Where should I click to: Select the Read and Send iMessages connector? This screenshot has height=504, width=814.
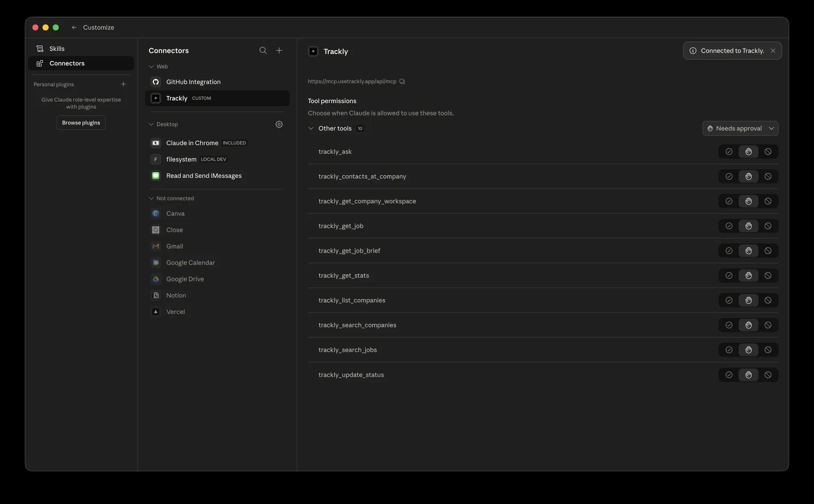203,176
